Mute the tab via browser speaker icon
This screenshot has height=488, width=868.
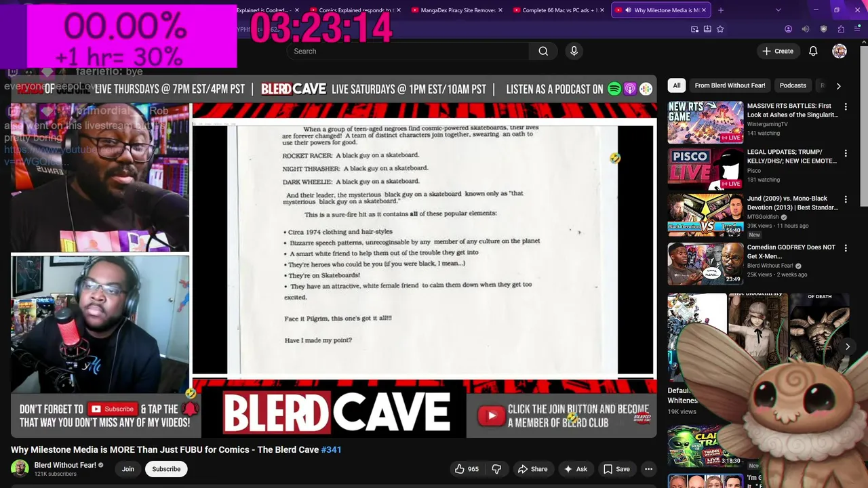coord(805,29)
